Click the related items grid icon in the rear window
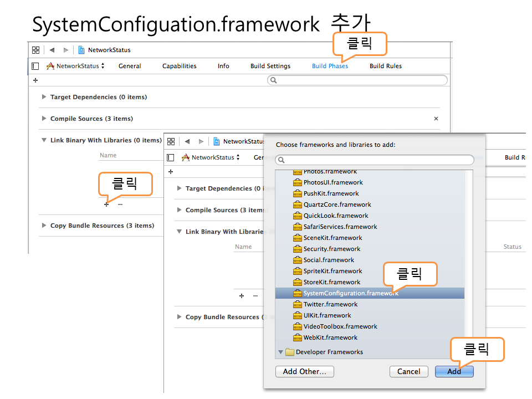The image size is (532, 399). (x=36, y=50)
